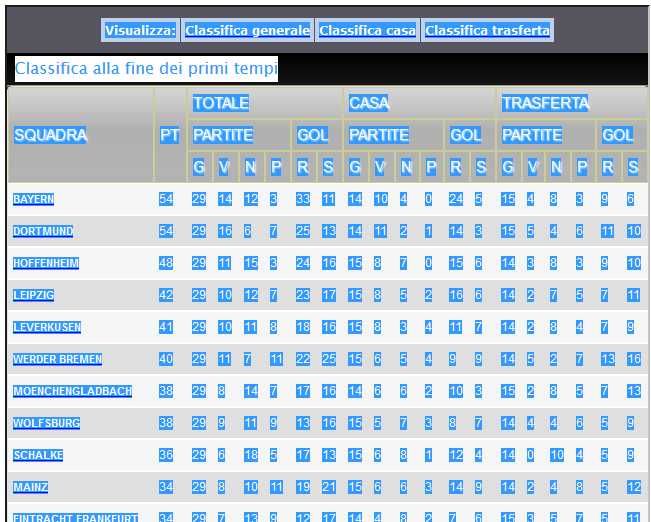The height and width of the screenshot is (522, 651).
Task: Click Hoffenheim's total goals scored 24
Action: (x=303, y=263)
